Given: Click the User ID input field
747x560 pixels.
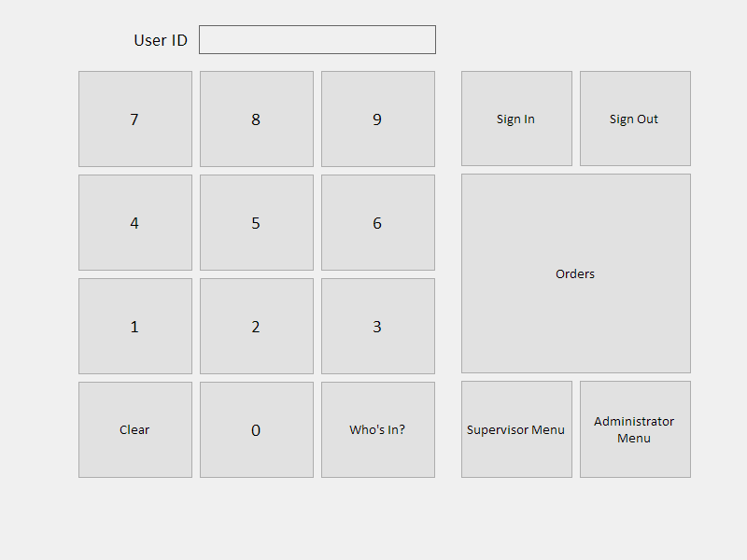Looking at the screenshot, I should [317, 40].
